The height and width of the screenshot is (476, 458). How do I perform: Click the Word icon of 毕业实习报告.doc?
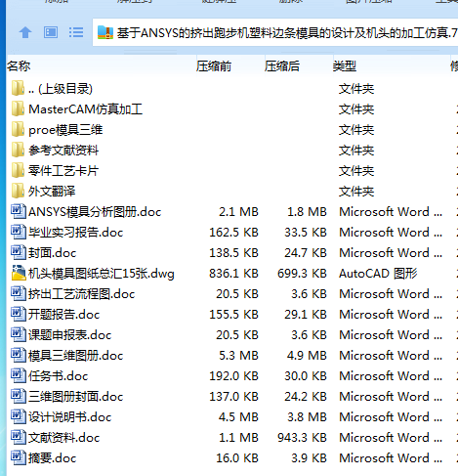click(x=19, y=232)
